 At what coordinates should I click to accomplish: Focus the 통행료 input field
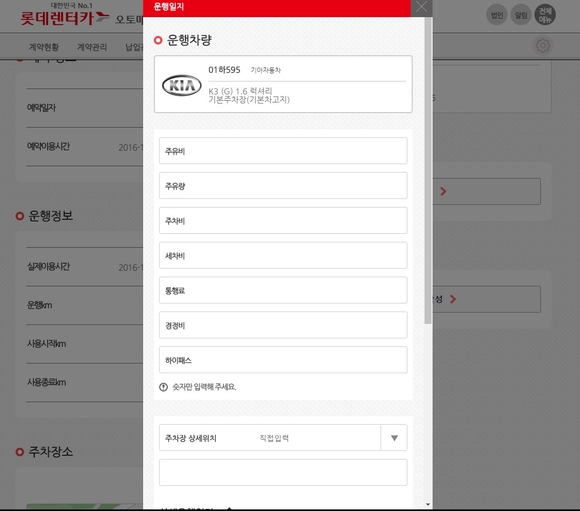click(283, 290)
